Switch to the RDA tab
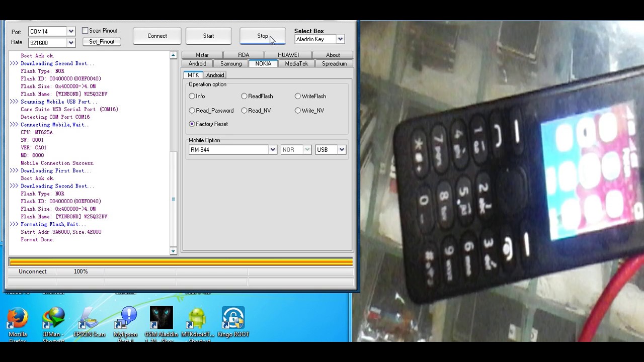Screen dimensions: 644x362 point(244,55)
